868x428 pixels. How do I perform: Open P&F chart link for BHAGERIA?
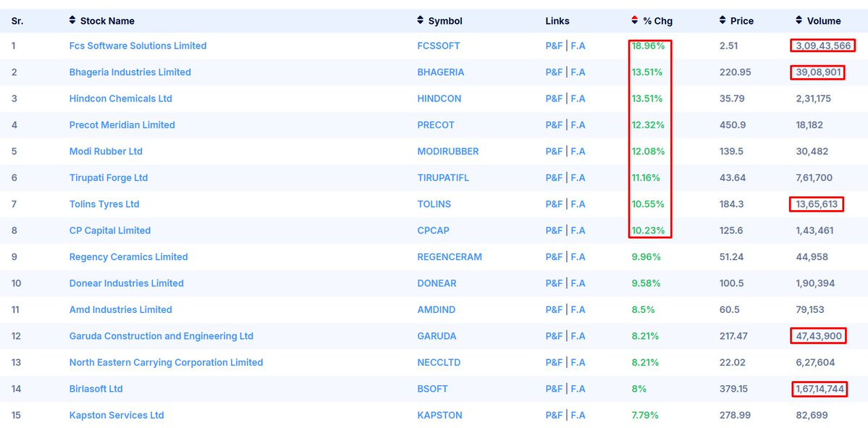point(554,72)
